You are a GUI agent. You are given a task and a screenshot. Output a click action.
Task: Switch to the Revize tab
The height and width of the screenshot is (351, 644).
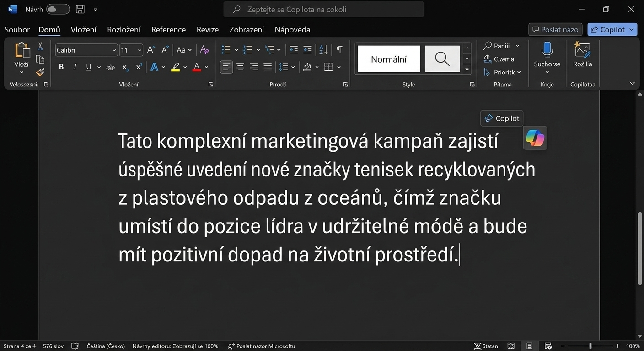click(208, 30)
